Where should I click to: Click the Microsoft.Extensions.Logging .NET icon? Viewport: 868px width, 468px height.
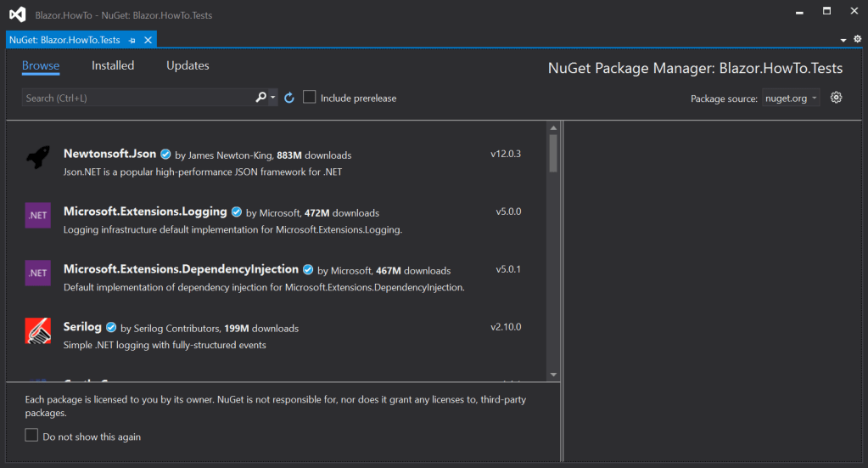pos(37,216)
